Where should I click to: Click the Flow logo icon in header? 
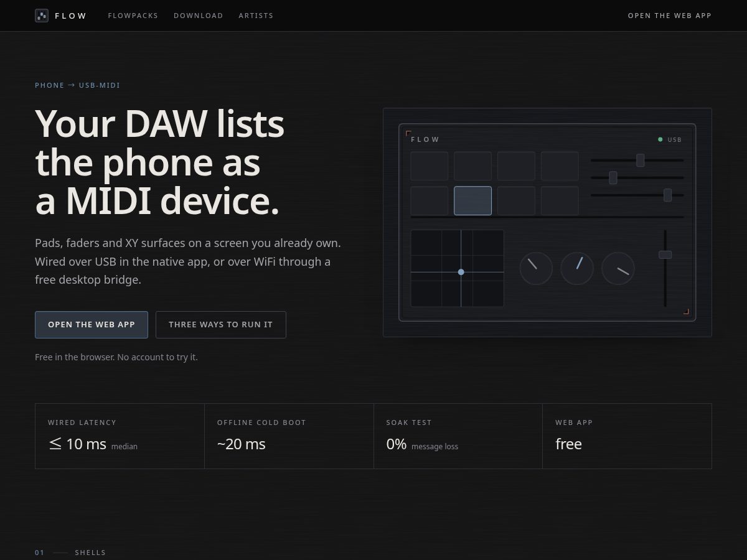(x=42, y=16)
